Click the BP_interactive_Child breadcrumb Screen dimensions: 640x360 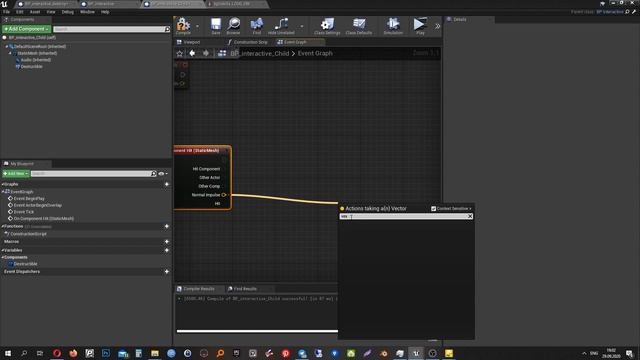coord(260,53)
